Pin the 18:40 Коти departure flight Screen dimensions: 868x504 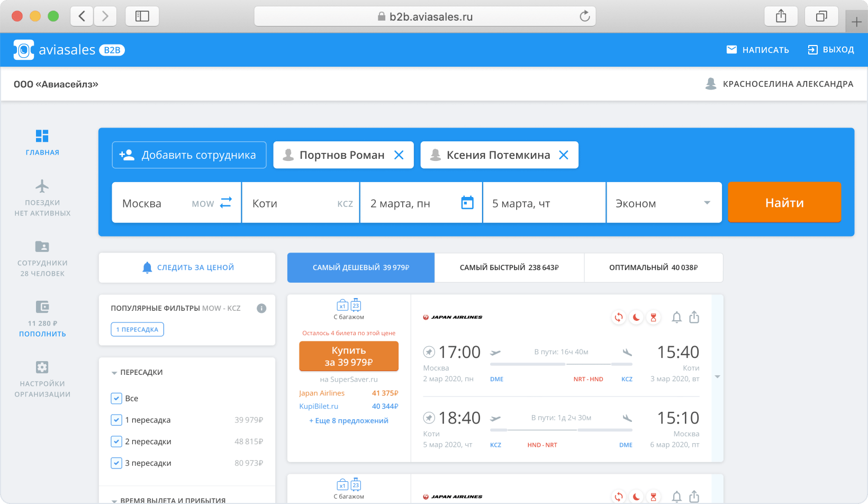coord(429,418)
